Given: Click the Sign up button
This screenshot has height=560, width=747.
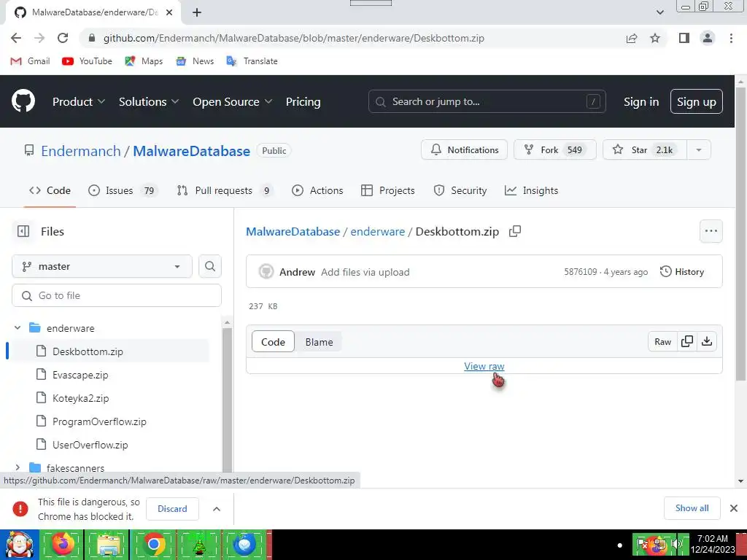Looking at the screenshot, I should pos(696,101).
